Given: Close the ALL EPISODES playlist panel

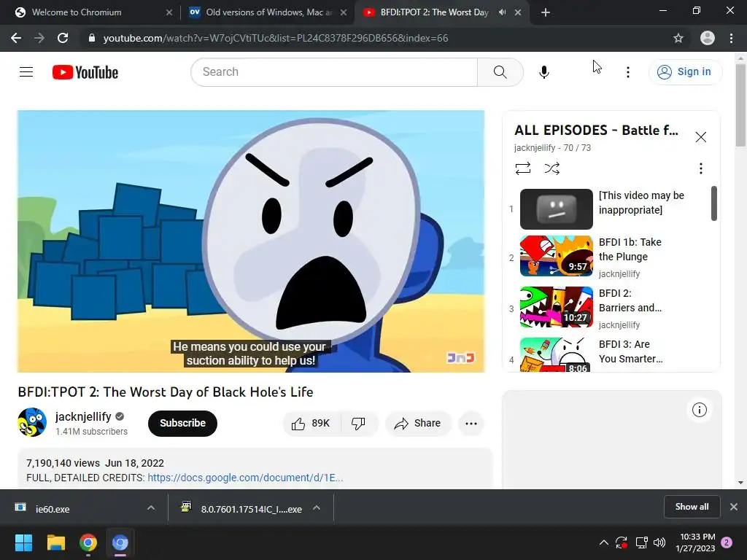Looking at the screenshot, I should click(x=700, y=137).
